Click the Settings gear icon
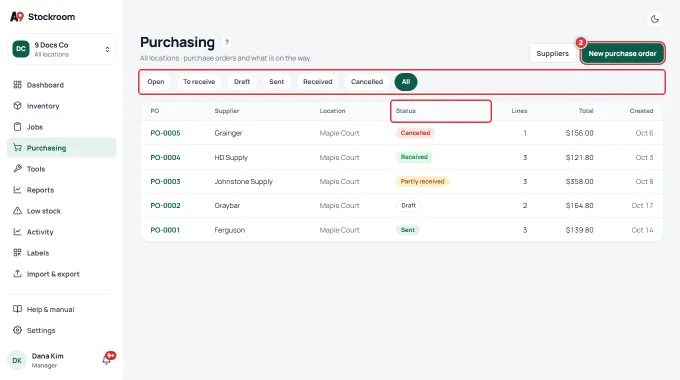680x380 pixels. 17,330
